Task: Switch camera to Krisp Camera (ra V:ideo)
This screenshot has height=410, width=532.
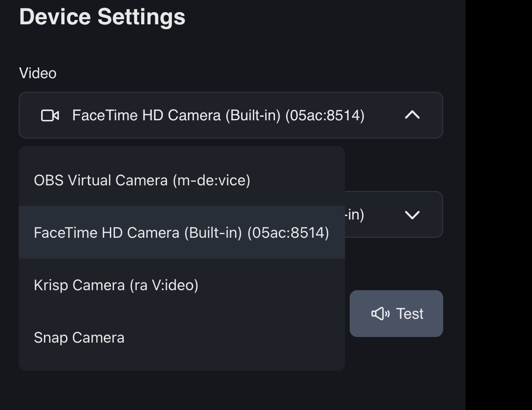Action: point(116,285)
